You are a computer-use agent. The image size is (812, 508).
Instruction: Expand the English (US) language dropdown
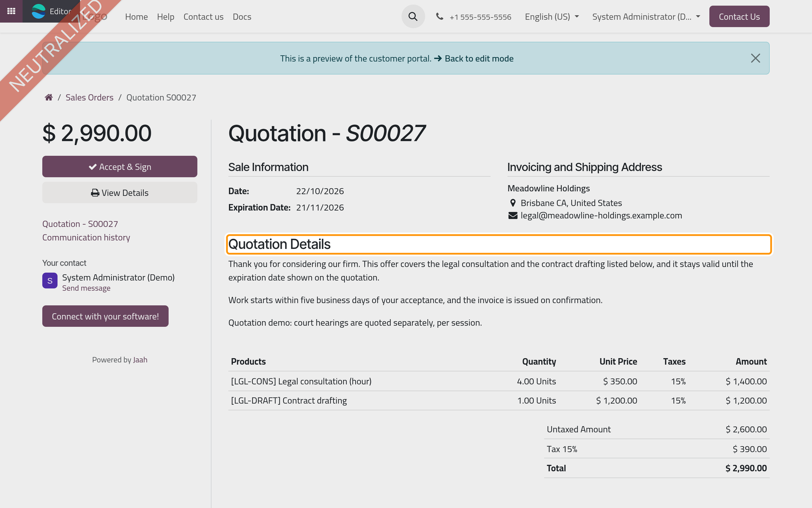(x=552, y=17)
